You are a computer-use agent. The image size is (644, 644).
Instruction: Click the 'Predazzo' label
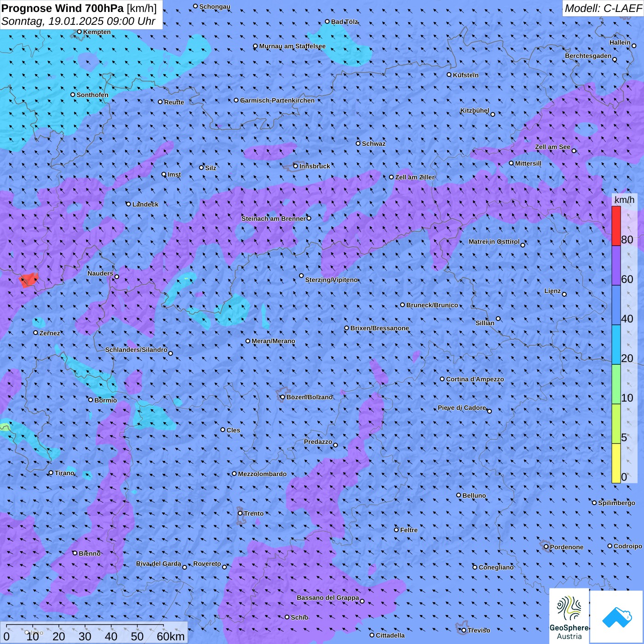[x=318, y=442]
